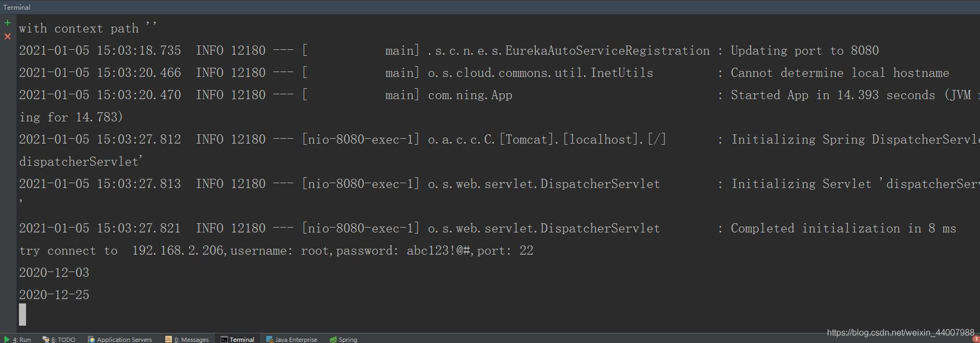Click the 'Updating port to 8080' log message
This screenshot has height=343, width=980.
click(805, 50)
